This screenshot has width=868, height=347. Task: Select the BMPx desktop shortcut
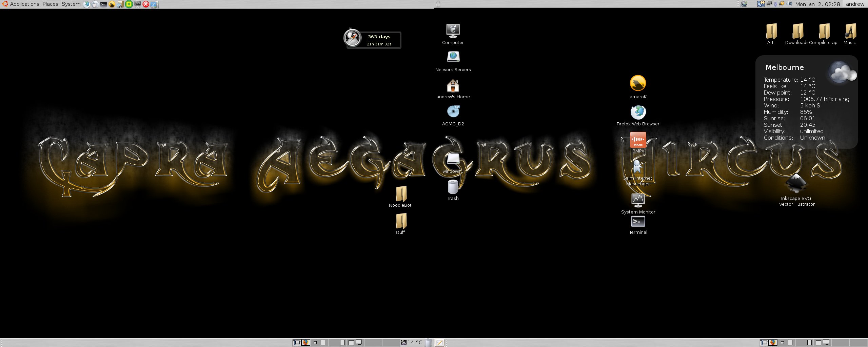[x=638, y=143]
